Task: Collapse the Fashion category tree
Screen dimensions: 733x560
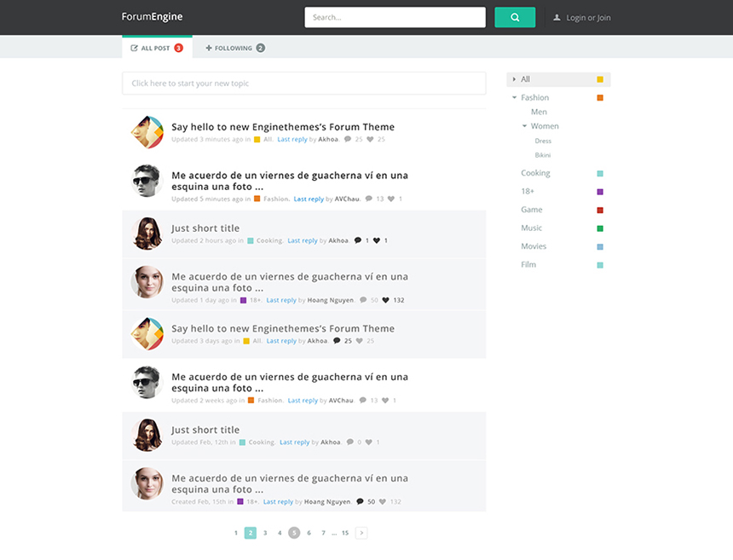Action: pyautogui.click(x=514, y=98)
